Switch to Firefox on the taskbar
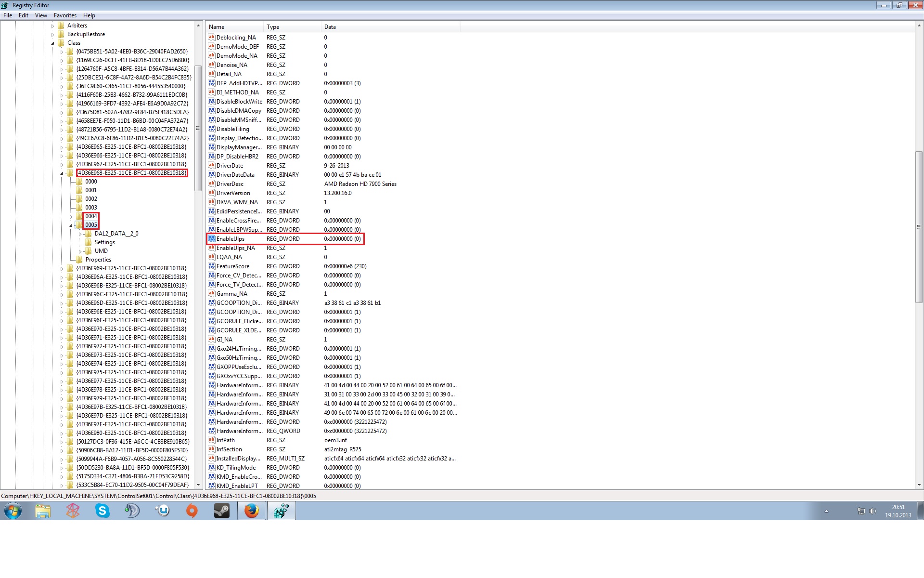The image size is (924, 578). point(251,511)
